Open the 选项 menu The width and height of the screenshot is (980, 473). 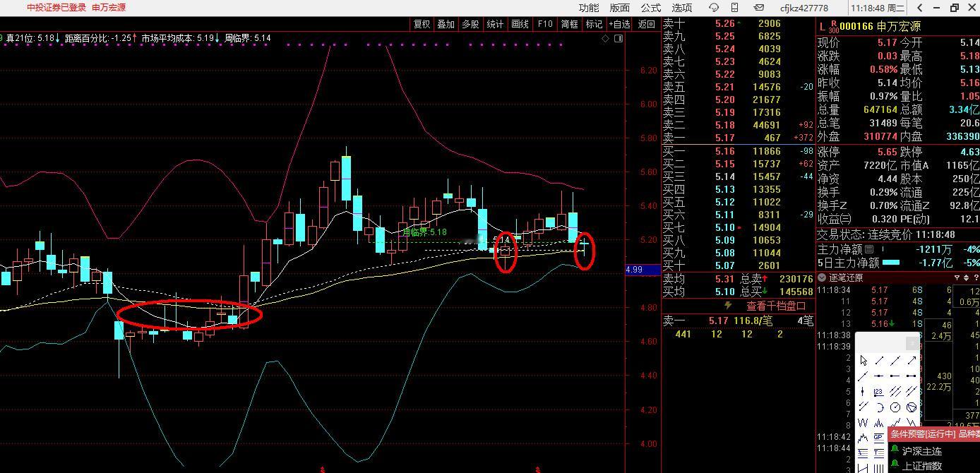(x=682, y=8)
